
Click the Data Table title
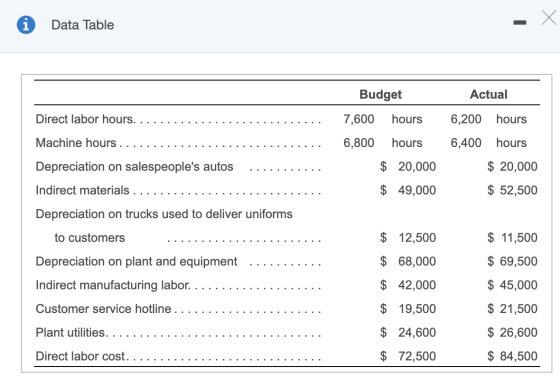coord(82,25)
